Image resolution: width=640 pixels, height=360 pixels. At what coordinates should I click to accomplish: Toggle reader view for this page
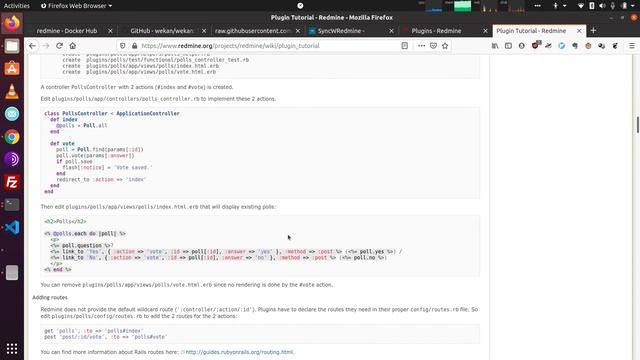(x=404, y=46)
